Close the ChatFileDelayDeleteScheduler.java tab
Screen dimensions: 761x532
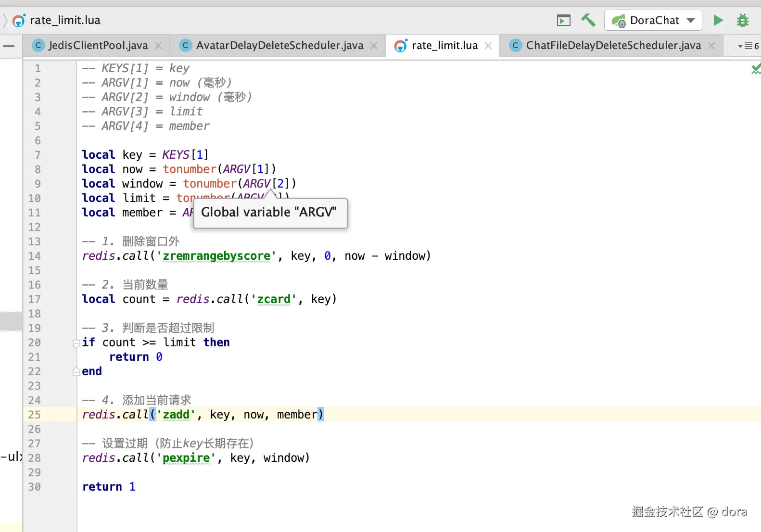(711, 46)
